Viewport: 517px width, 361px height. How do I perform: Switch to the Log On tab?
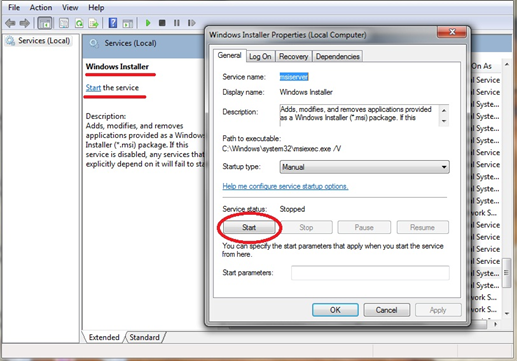tap(260, 56)
